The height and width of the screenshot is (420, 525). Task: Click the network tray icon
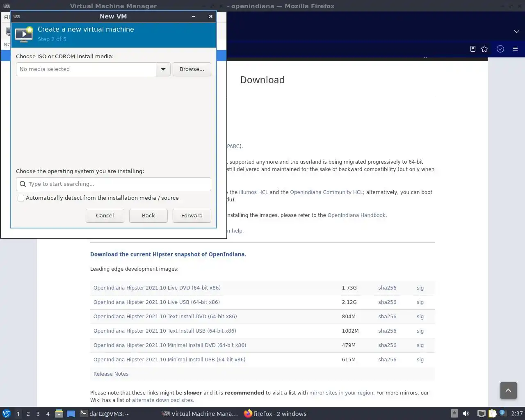[482, 413]
